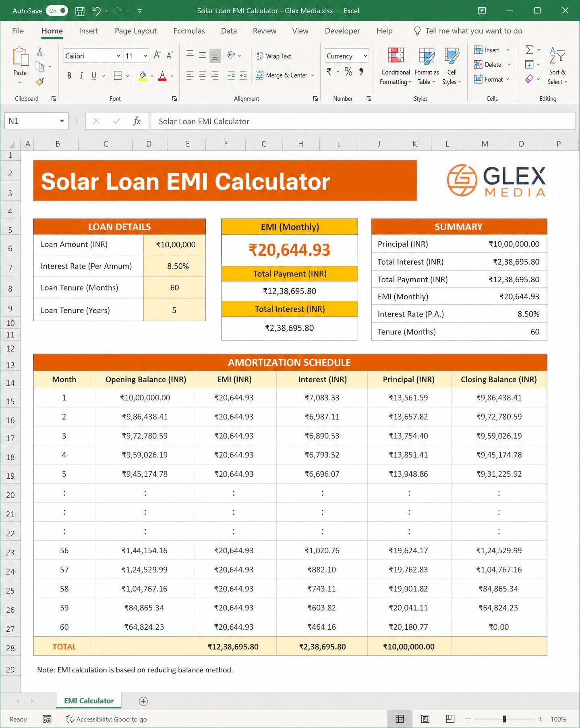Toggle Normal view in status bar
The image size is (580, 728).
click(x=400, y=719)
